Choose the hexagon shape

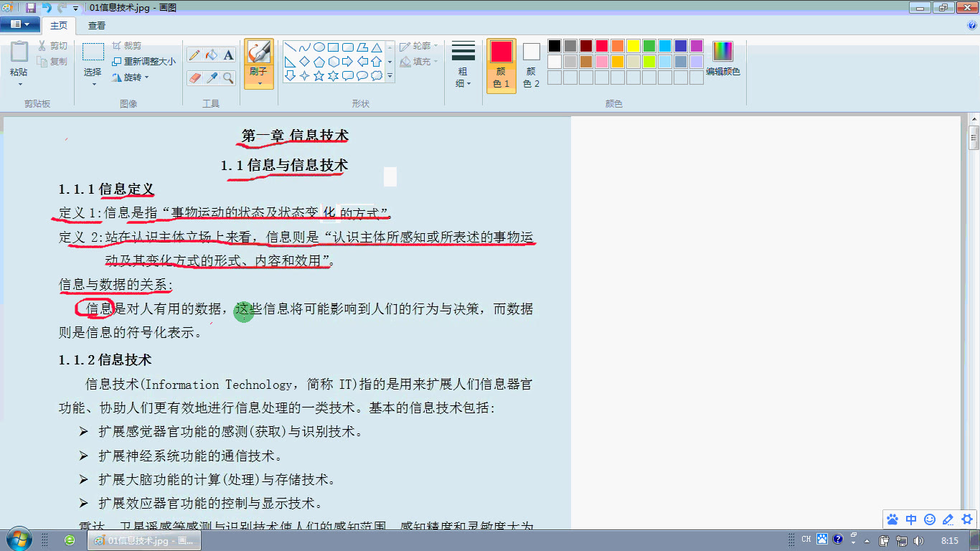click(x=334, y=62)
